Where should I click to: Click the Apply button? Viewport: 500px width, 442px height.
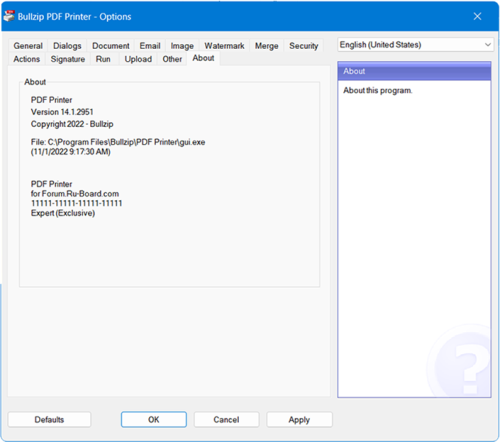[x=299, y=419]
